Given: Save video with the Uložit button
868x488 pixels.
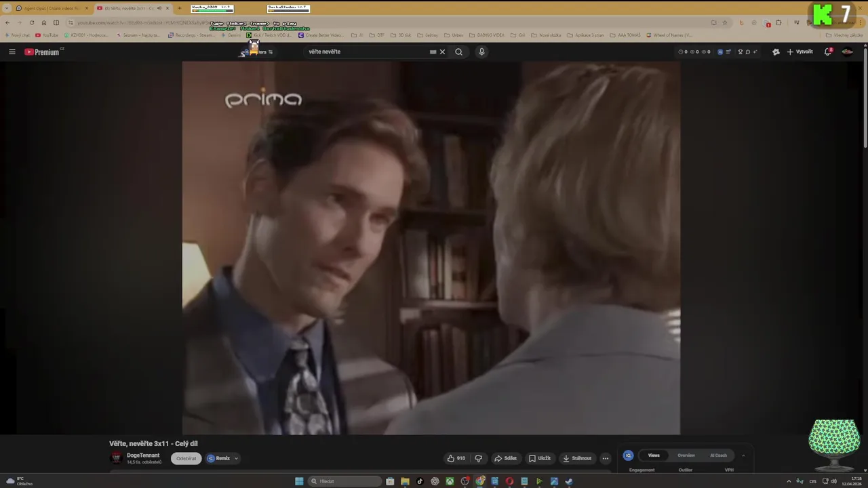Looking at the screenshot, I should 540,458.
